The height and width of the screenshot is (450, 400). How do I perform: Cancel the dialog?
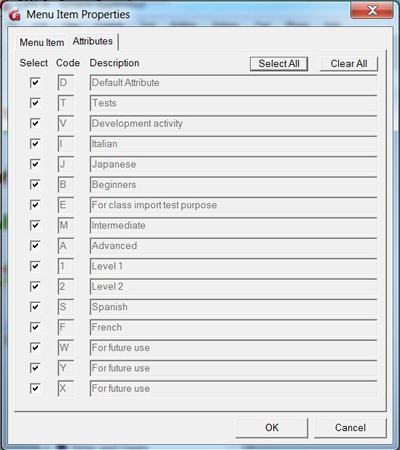tap(350, 428)
